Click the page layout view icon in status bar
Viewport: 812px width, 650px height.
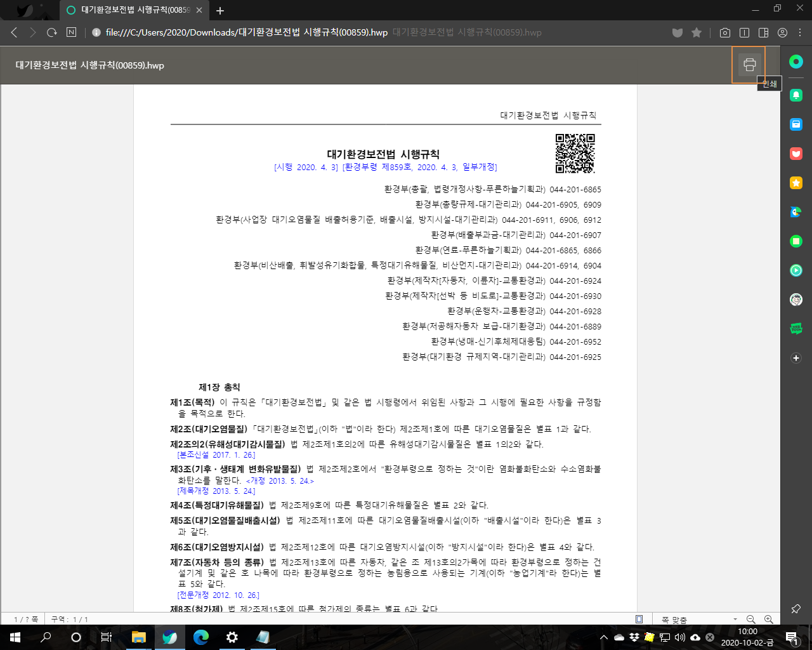[639, 619]
